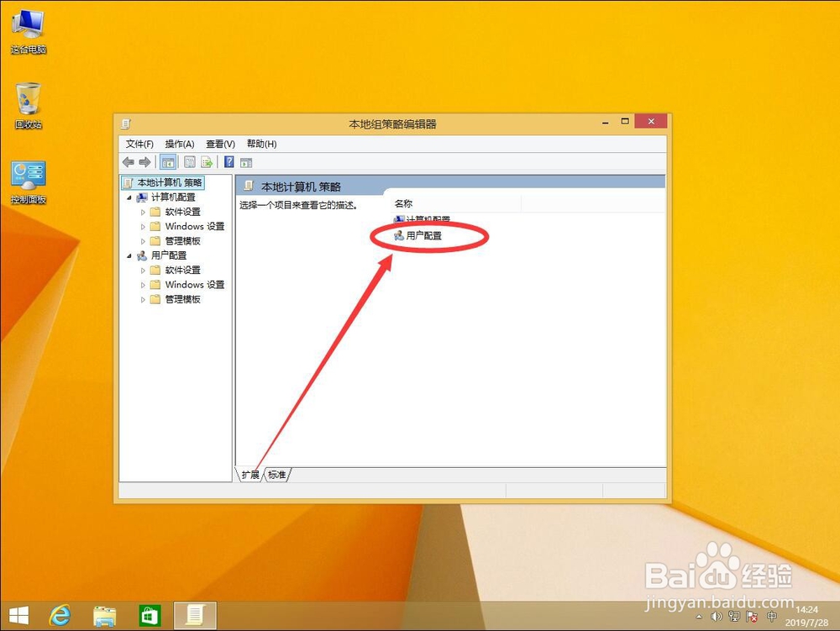Open the 查看(V) menu
Image resolution: width=840 pixels, height=631 pixels.
220,144
